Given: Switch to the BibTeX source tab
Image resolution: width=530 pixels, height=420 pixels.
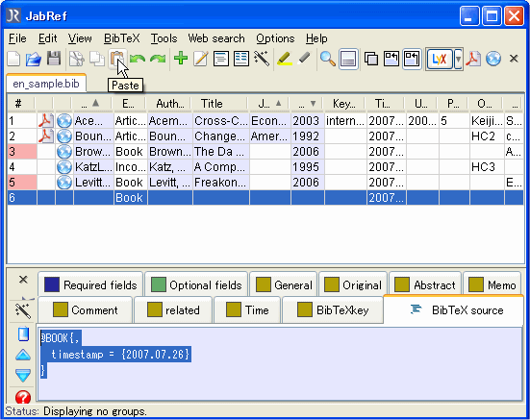Looking at the screenshot, I should [x=454, y=309].
